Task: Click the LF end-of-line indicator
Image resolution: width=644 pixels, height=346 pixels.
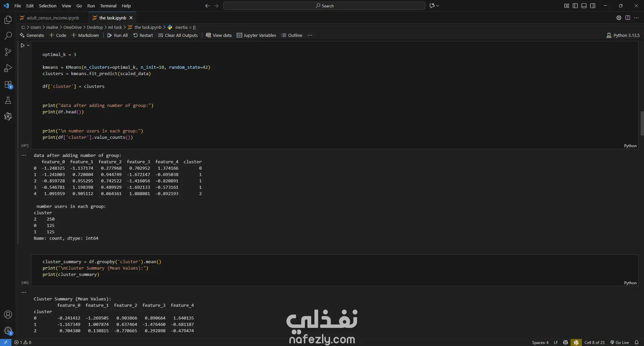Action: 556,342
